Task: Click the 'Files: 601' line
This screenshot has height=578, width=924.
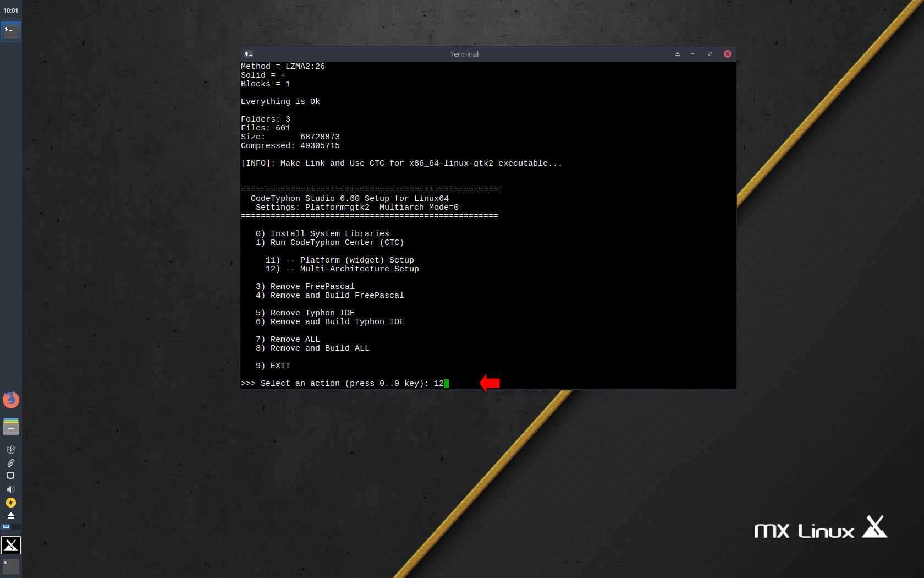Action: (266, 128)
